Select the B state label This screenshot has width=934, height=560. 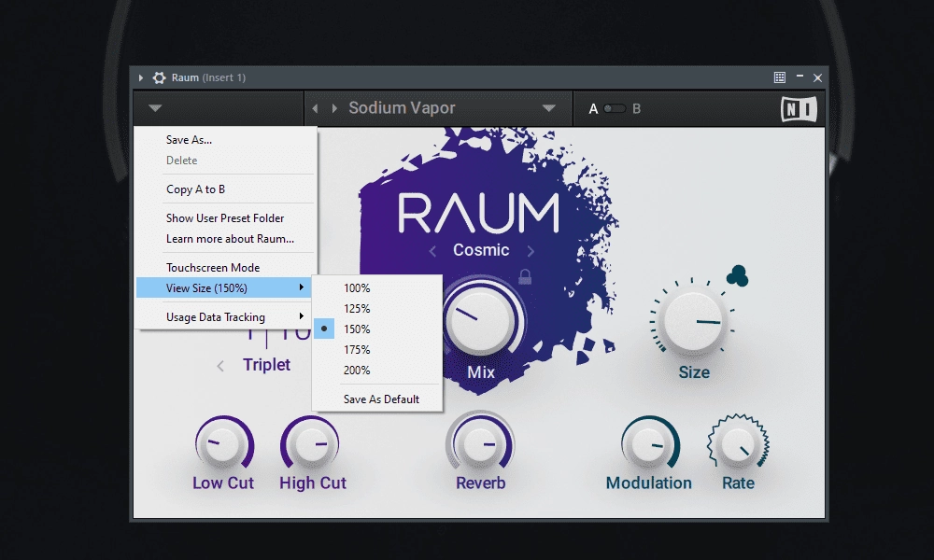[x=636, y=109]
